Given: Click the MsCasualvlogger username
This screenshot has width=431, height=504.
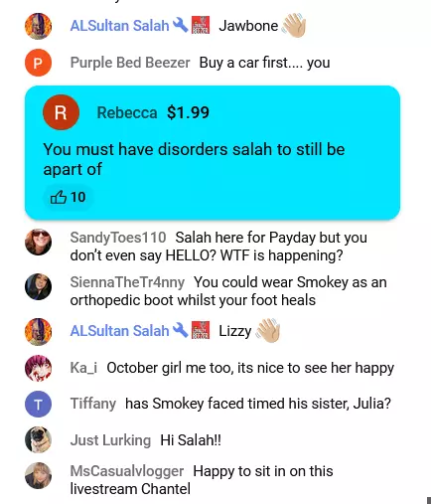Looking at the screenshot, I should point(127,471).
